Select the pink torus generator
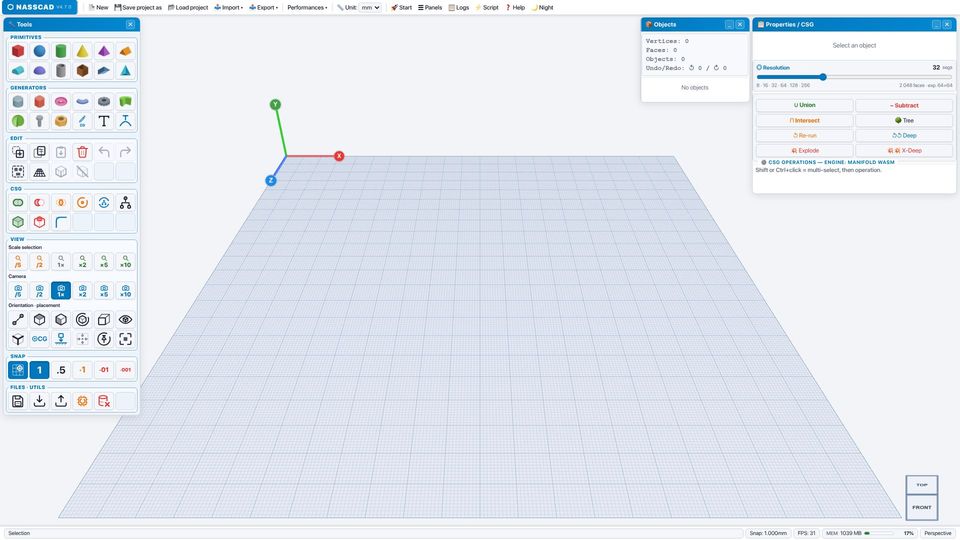The image size is (960, 540). [61, 101]
